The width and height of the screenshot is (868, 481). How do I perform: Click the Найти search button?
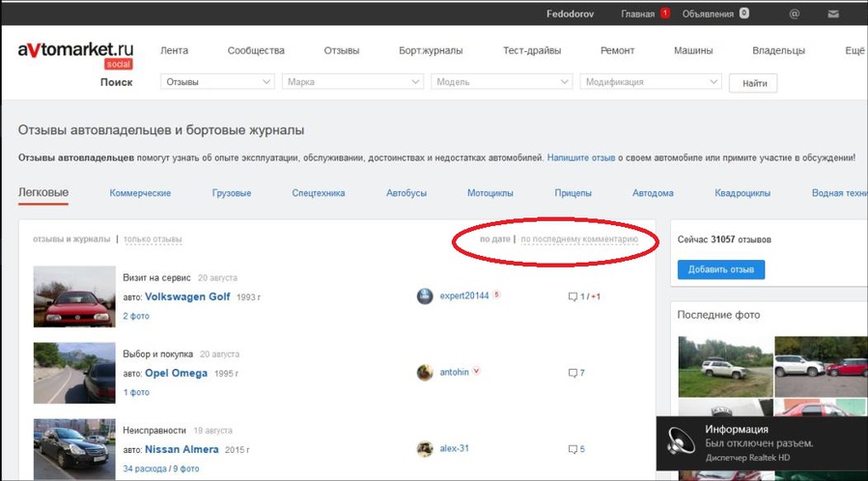click(753, 83)
